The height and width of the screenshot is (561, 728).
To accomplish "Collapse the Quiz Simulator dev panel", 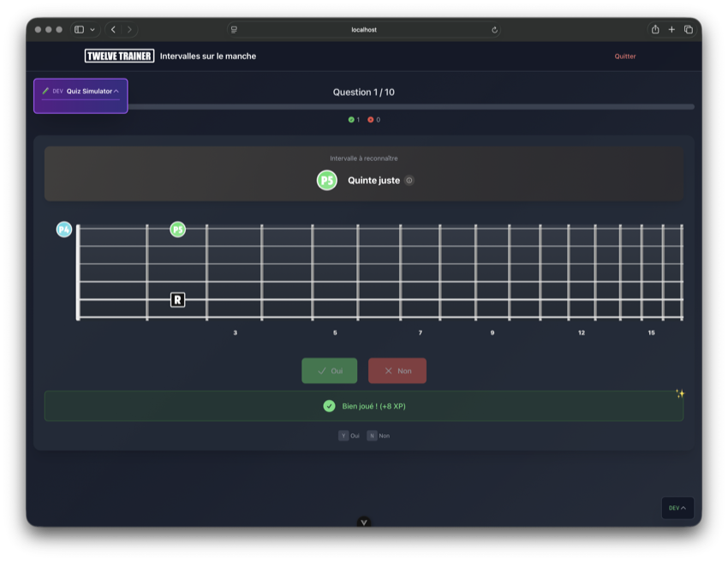I will click(116, 91).
